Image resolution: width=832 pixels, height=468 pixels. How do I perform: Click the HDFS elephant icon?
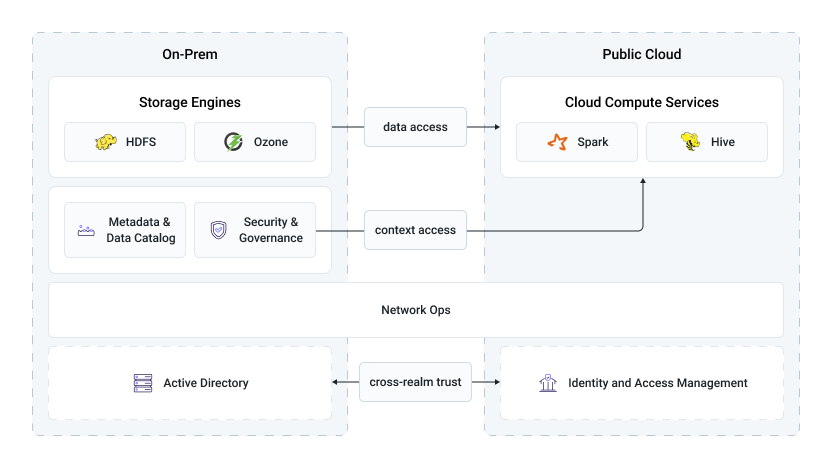tap(106, 142)
